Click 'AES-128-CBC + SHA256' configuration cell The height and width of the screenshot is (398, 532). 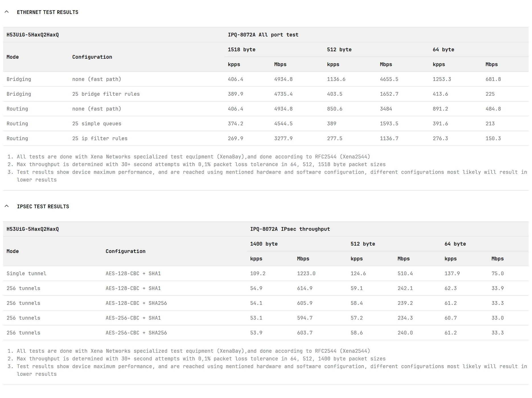[x=136, y=303]
